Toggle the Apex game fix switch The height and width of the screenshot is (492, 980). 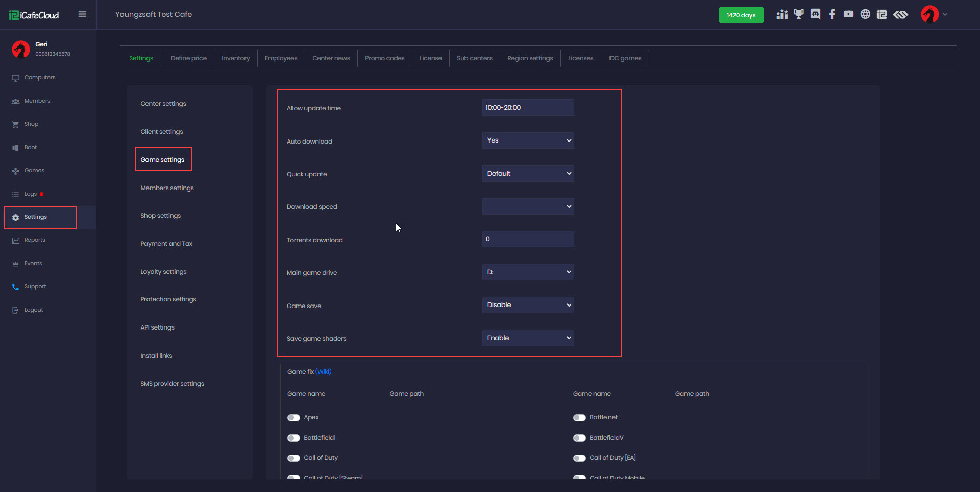(x=293, y=418)
